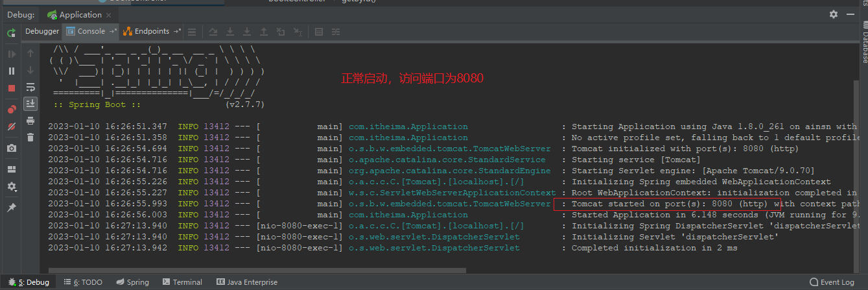This screenshot has height=290, width=868.
Task: Open the Java Enterprise tool window
Action: 247,282
